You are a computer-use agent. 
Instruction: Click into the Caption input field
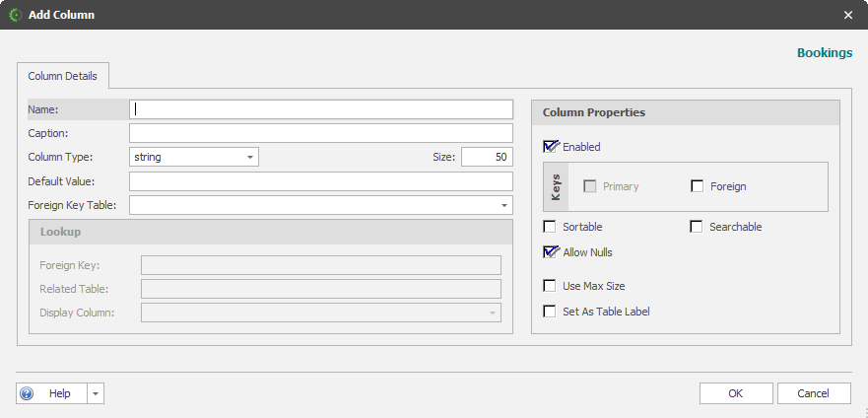click(x=321, y=133)
